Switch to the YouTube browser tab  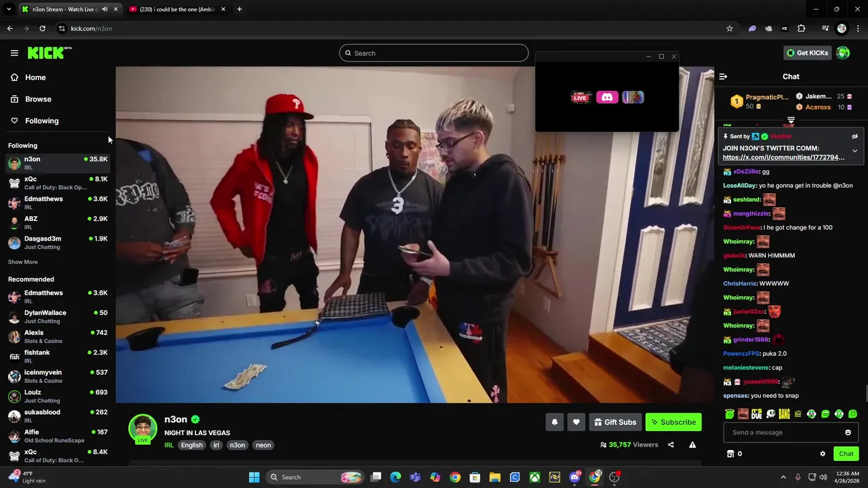coord(178,9)
